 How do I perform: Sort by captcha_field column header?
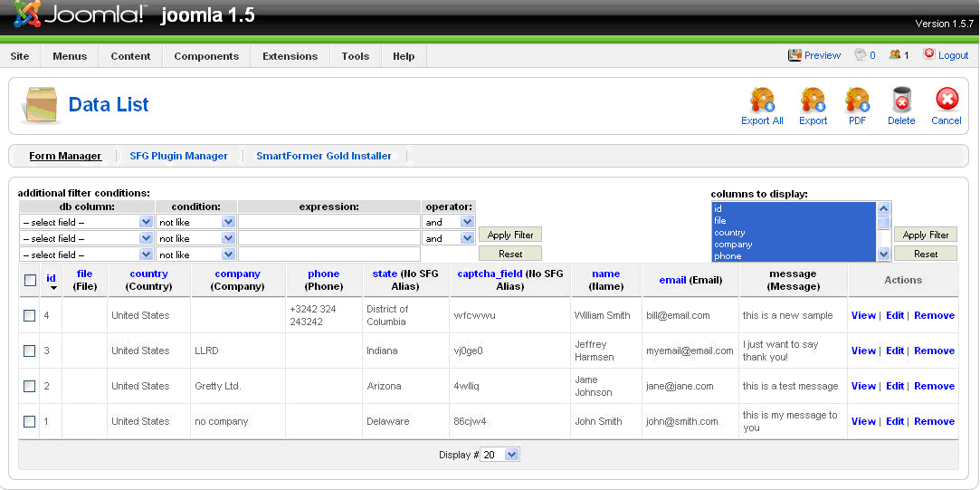tap(490, 274)
